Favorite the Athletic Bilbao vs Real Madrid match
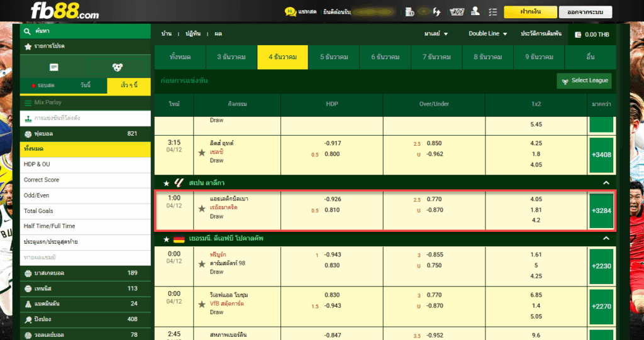644x340 pixels. pyautogui.click(x=202, y=209)
